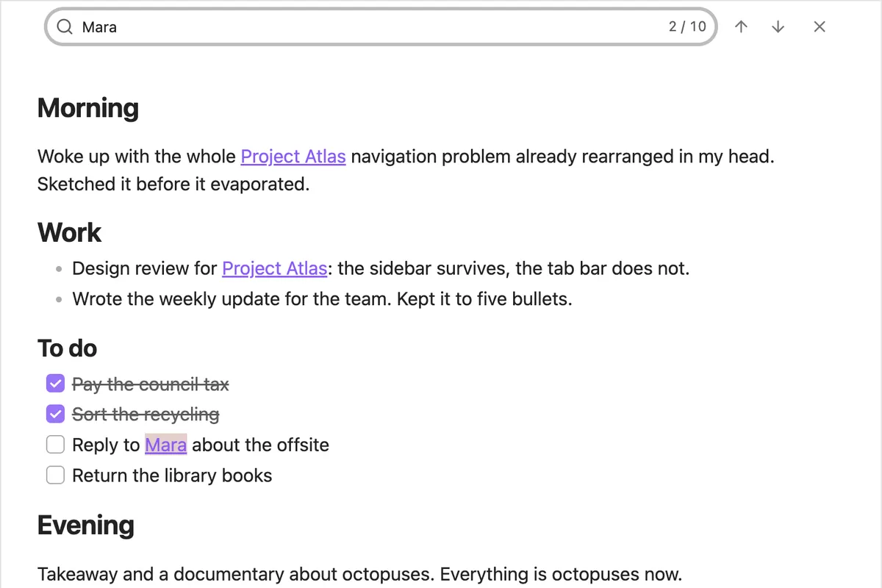Viewport: 882px width, 588px height.
Task: Click the Evening heading
Action: pos(86,526)
